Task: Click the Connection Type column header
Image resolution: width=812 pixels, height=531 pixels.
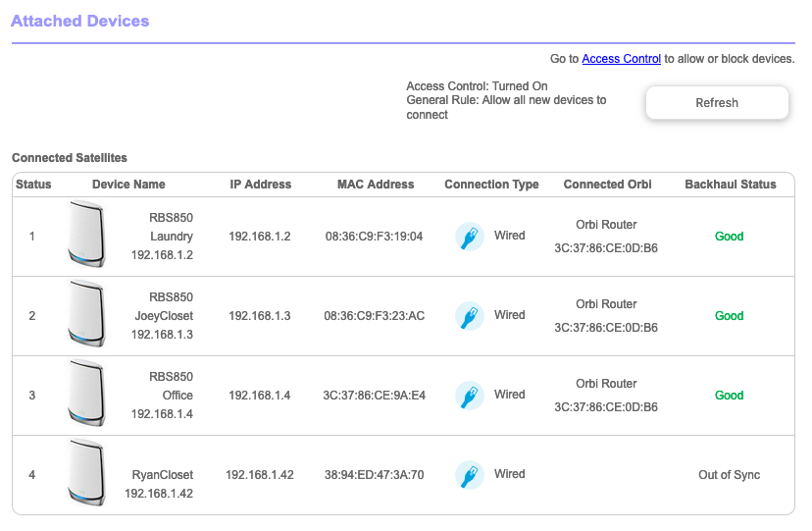Action: click(x=491, y=185)
